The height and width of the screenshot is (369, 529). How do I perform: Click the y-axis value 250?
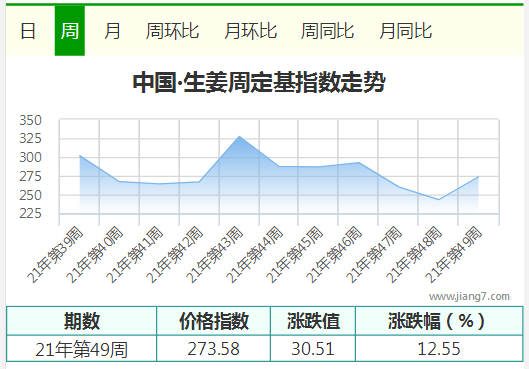tap(30, 195)
